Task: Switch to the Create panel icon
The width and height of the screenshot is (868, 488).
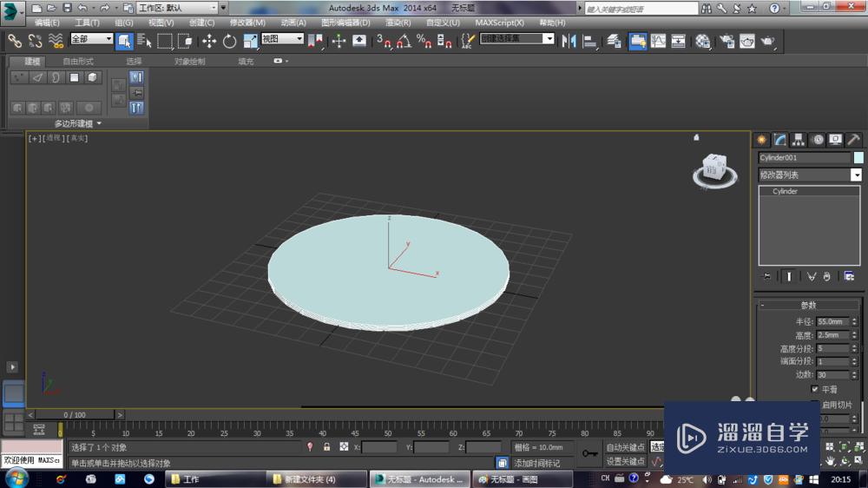Action: 761,140
